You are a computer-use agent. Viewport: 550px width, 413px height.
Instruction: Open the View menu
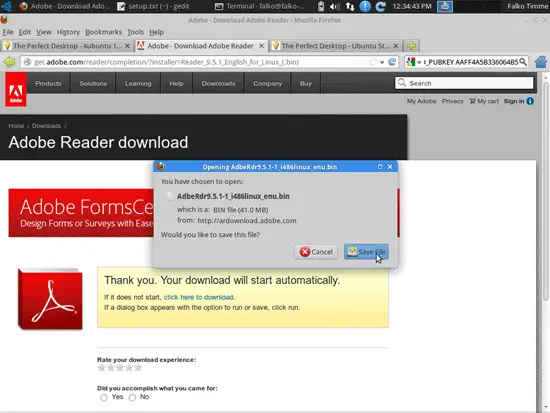(44, 32)
